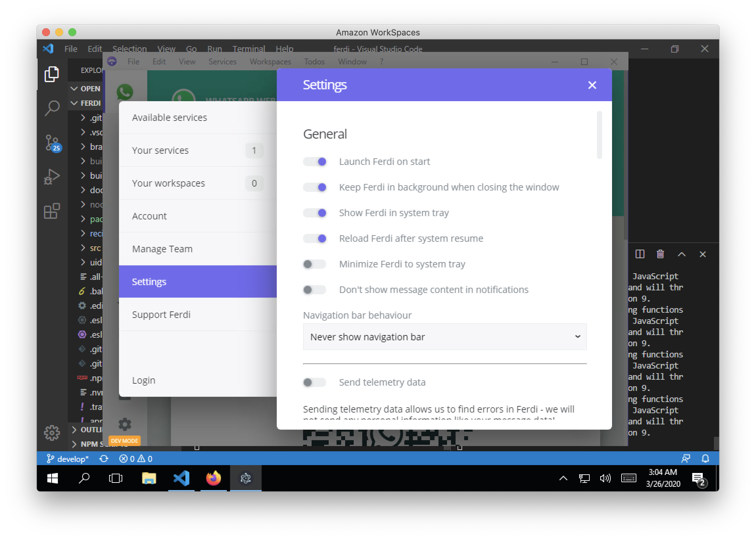Switch to Firefox on the taskbar
756x540 pixels.
pos(213,478)
